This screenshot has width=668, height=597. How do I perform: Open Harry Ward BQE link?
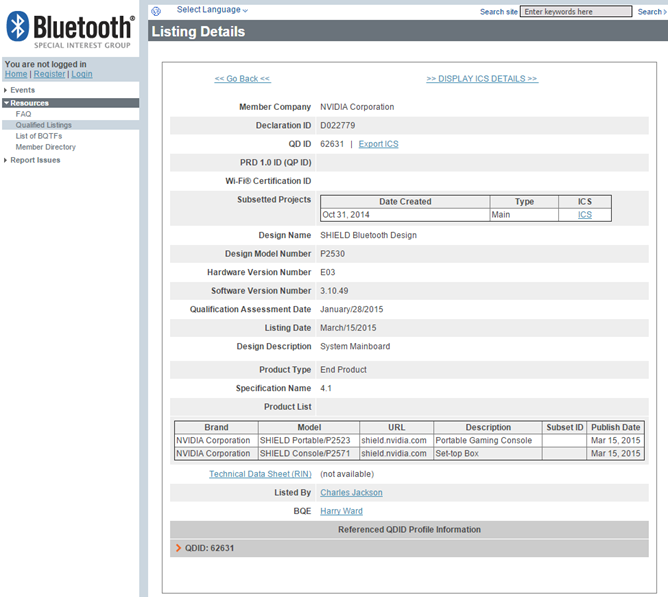click(x=341, y=511)
